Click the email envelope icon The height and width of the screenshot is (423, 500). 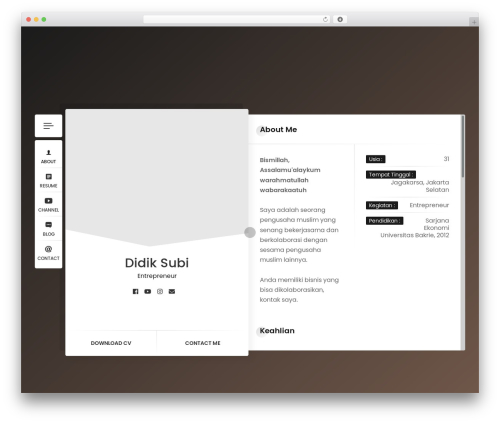pyautogui.click(x=172, y=291)
